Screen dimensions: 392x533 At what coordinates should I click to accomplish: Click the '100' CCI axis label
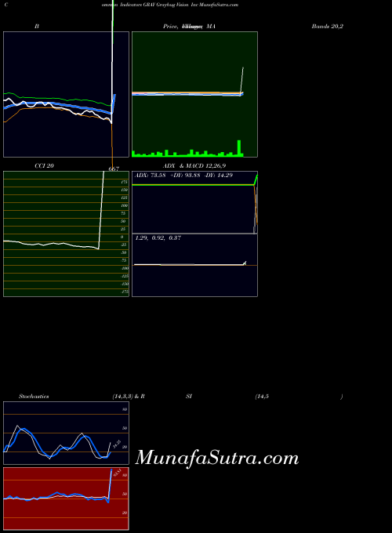click(125, 205)
